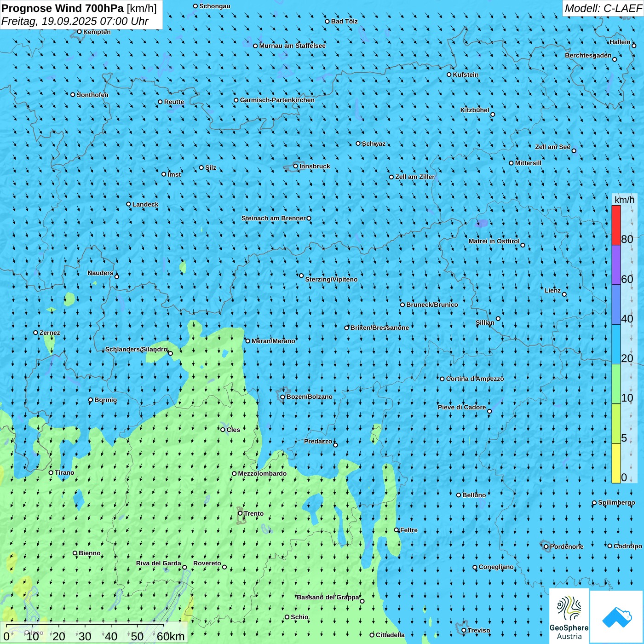Screen dimensions: 644x644
Task: Click the date 'Freitag, 19.09.2025 07:00 Uhr'
Action: click(75, 21)
